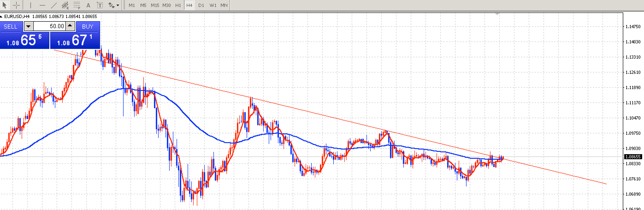Choose the trendline drawing tool
Image resolution: width=644 pixels, height=210 pixels.
click(54, 5)
